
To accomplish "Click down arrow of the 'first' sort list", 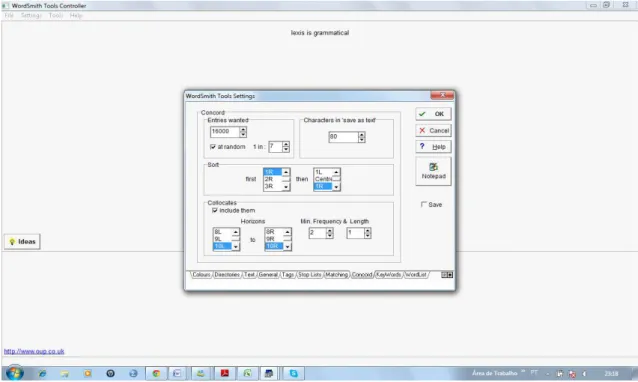I will (x=286, y=187).
